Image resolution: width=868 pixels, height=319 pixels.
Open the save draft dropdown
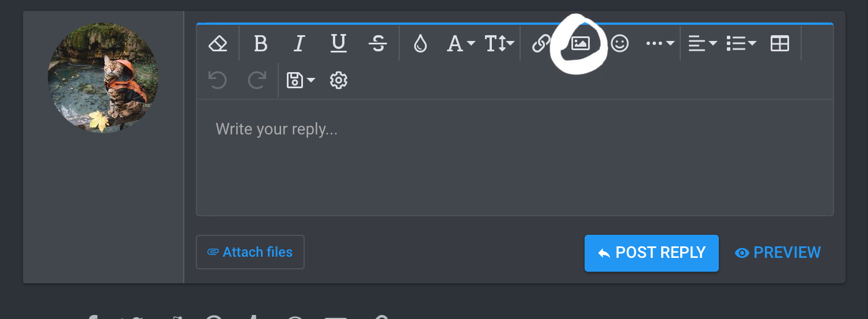click(301, 80)
